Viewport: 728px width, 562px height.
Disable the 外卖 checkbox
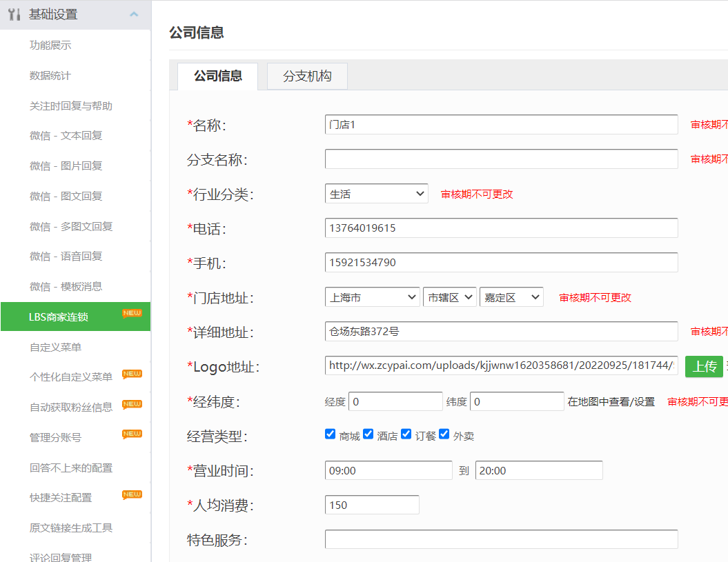click(444, 434)
